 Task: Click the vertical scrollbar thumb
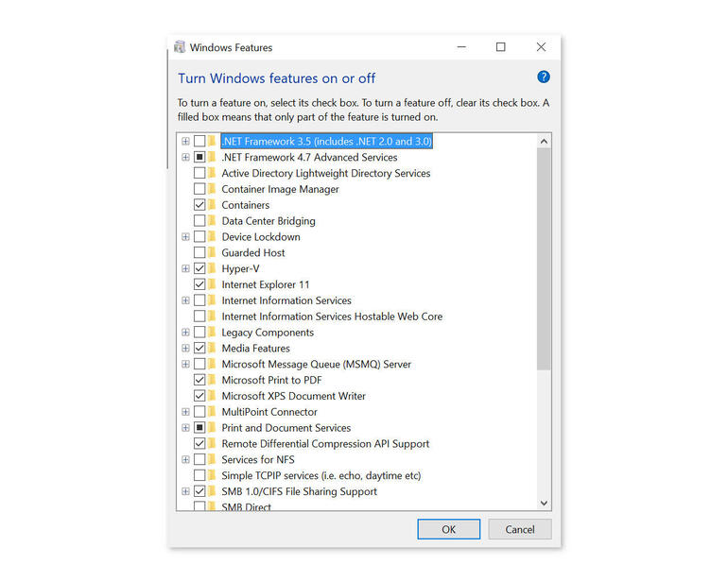pos(545,259)
